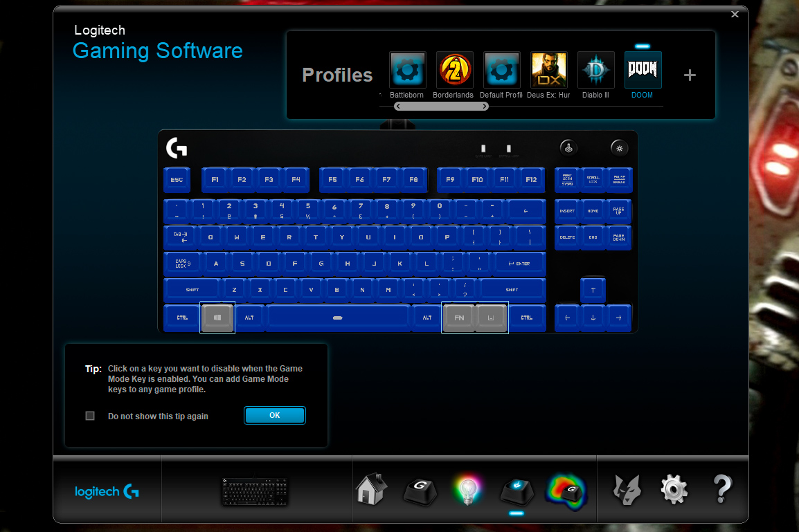Open the G-key customization icon
The image size is (799, 532).
coord(420,491)
